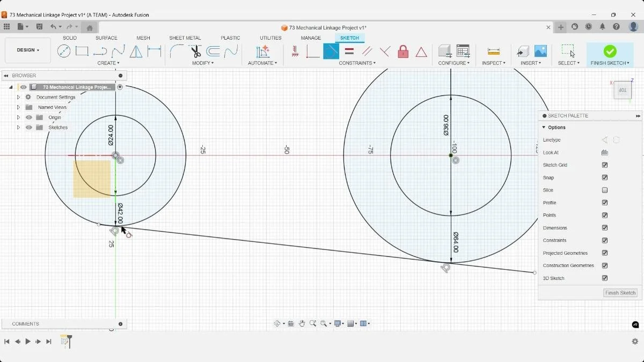The width and height of the screenshot is (644, 362).
Task: Click the green FINISH SKETCH checkmark
Action: pyautogui.click(x=610, y=51)
